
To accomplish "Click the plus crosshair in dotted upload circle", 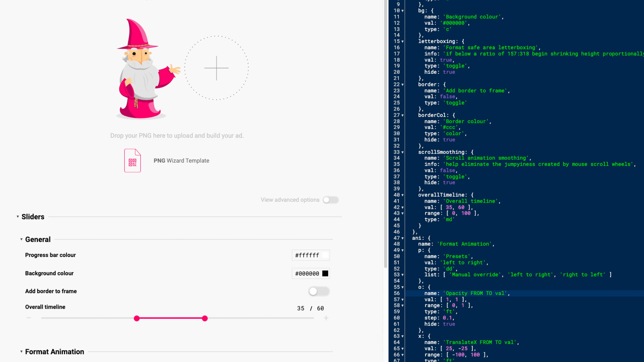I will point(216,68).
